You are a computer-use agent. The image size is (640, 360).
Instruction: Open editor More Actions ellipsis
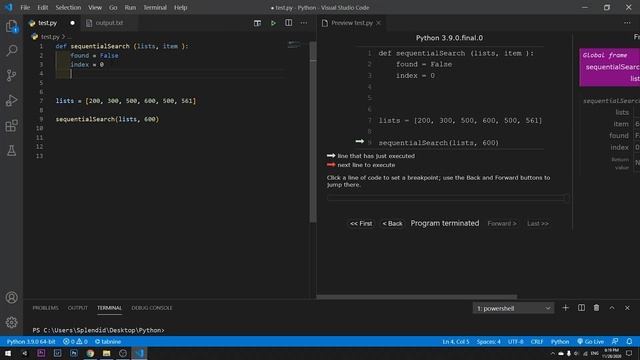pos(304,23)
